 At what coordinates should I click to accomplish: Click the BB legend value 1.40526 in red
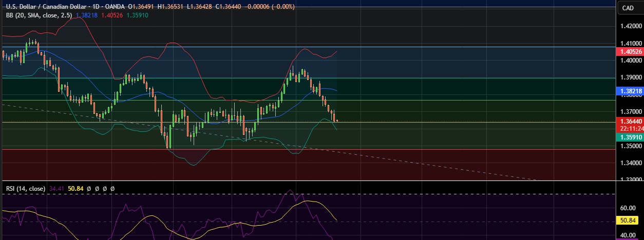click(x=111, y=15)
